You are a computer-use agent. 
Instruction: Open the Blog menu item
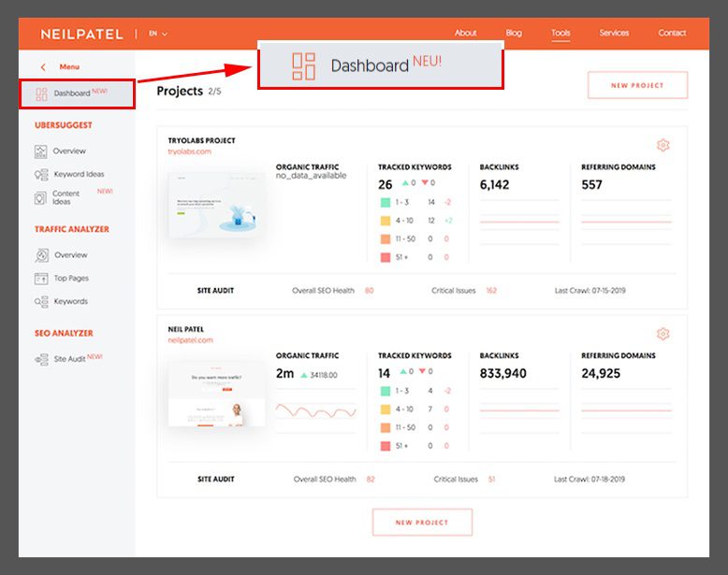click(514, 33)
